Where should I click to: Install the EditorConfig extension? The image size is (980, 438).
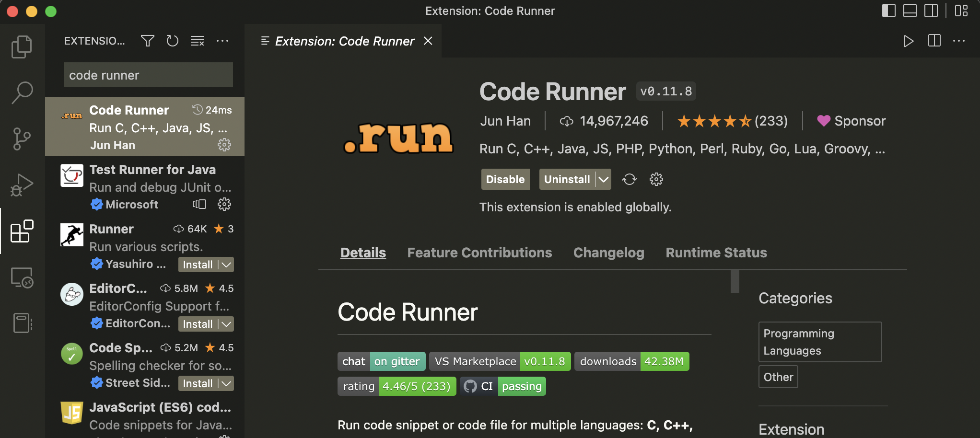coord(198,324)
